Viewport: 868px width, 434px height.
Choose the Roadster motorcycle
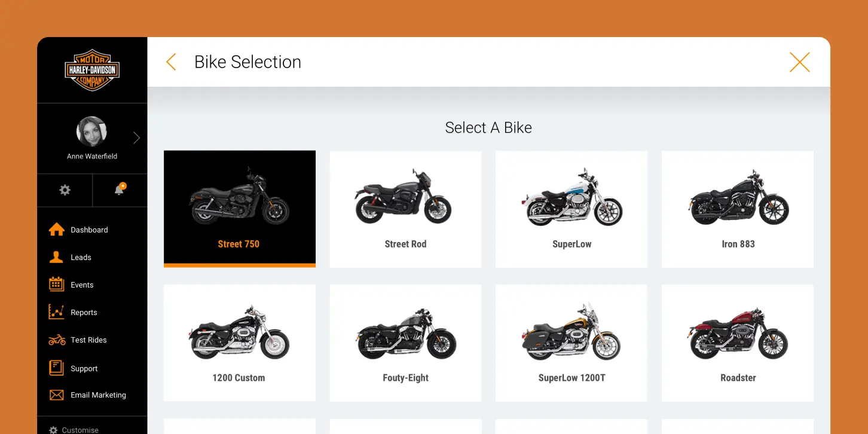737,343
